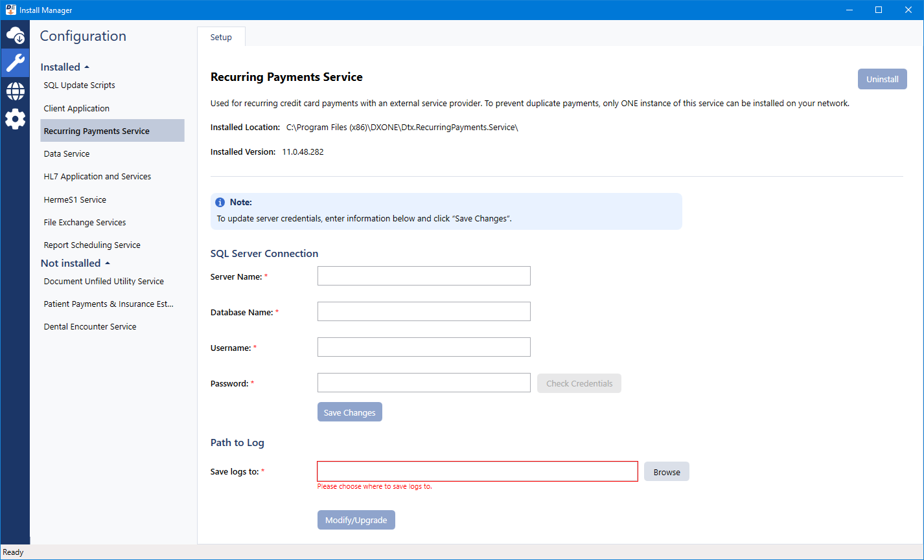This screenshot has width=924, height=560.
Task: Click the Password text box
Action: pos(424,383)
